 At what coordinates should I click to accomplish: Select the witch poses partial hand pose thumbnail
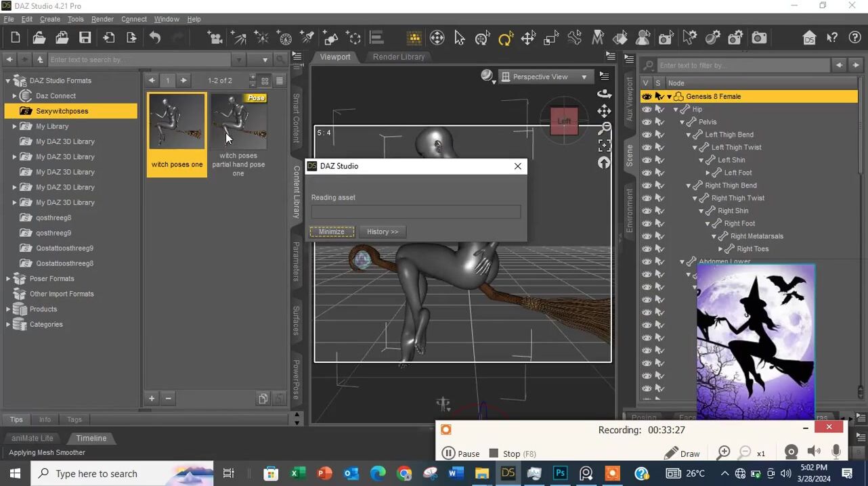(x=238, y=122)
